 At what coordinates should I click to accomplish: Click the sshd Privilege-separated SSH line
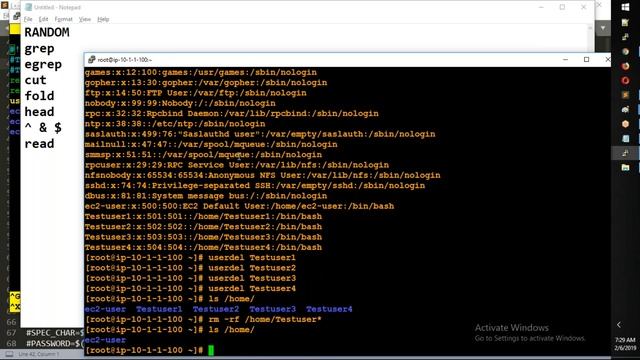pyautogui.click(x=255, y=185)
